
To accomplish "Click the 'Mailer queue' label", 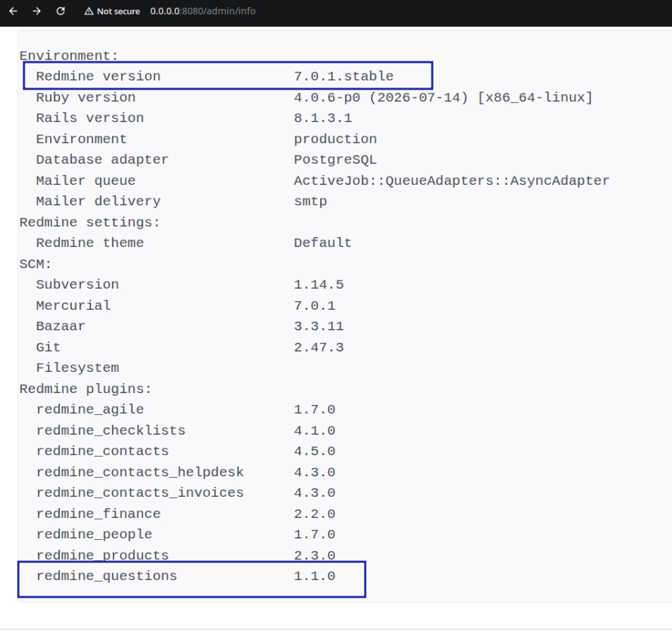I will pyautogui.click(x=86, y=181).
